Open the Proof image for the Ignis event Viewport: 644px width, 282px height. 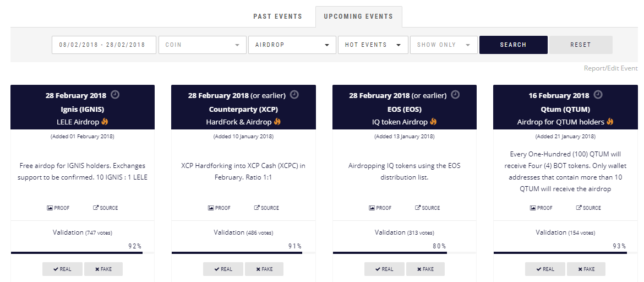(58, 208)
